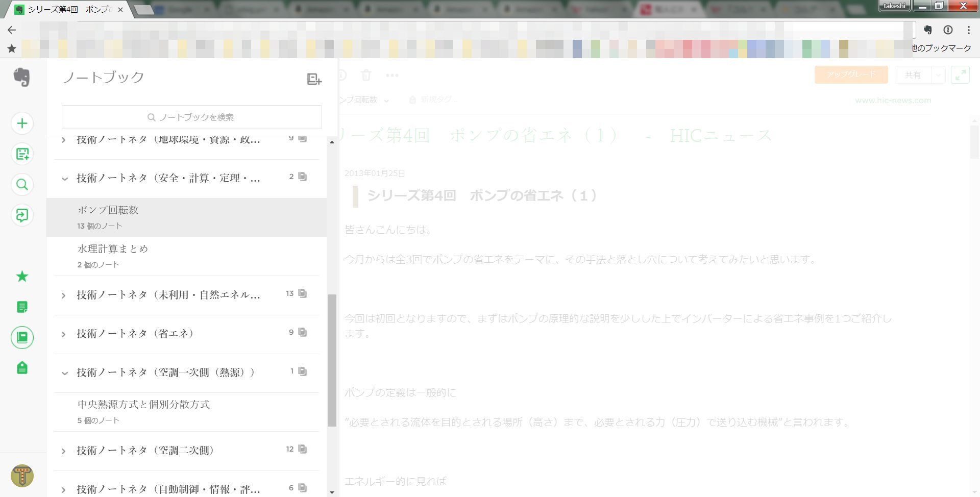Open the www.hic-news.com source link
Screen dimensions: 980x497
(x=893, y=101)
